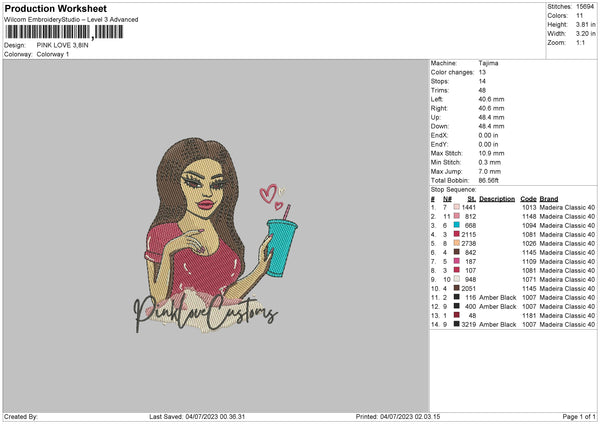This screenshot has width=600, height=424.
Task: Click the 'Stop Sequence:' heading
Action: click(453, 189)
